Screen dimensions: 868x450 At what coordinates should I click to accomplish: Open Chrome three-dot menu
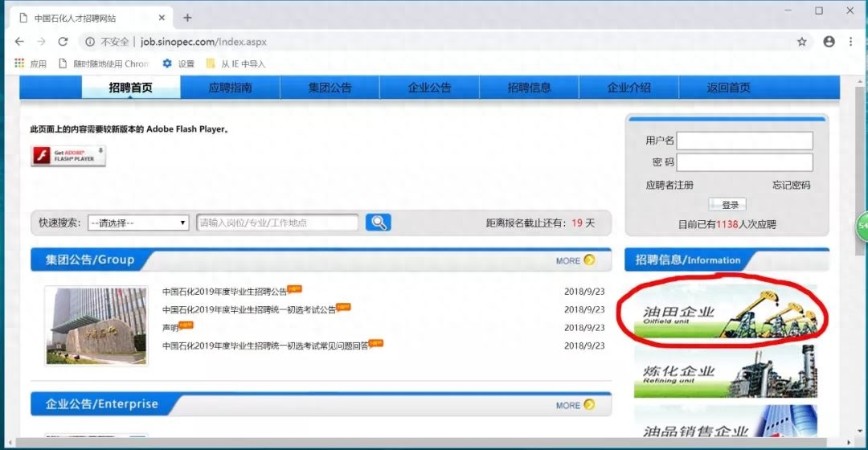850,42
